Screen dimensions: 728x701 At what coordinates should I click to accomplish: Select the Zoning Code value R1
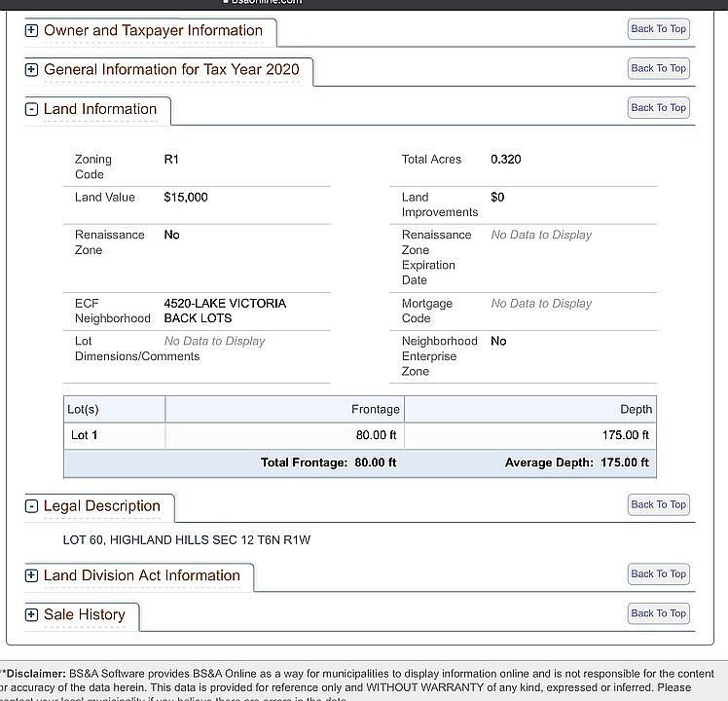171,160
